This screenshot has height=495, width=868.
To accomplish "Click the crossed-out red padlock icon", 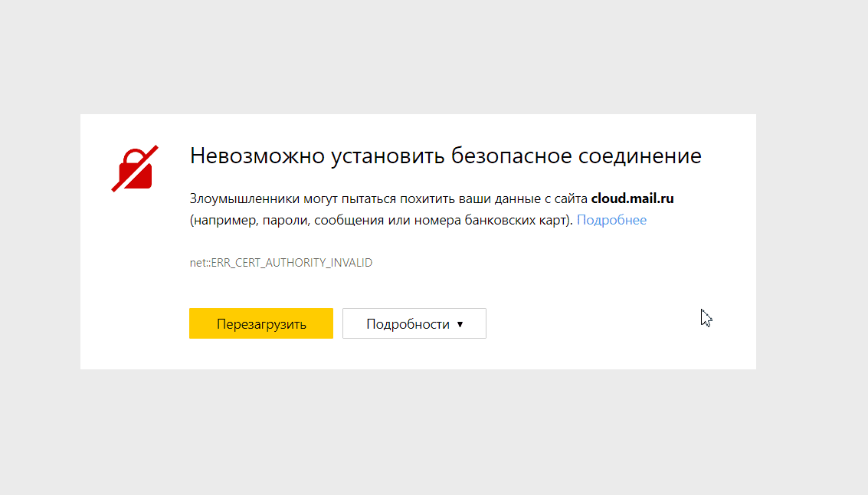I will tap(136, 168).
